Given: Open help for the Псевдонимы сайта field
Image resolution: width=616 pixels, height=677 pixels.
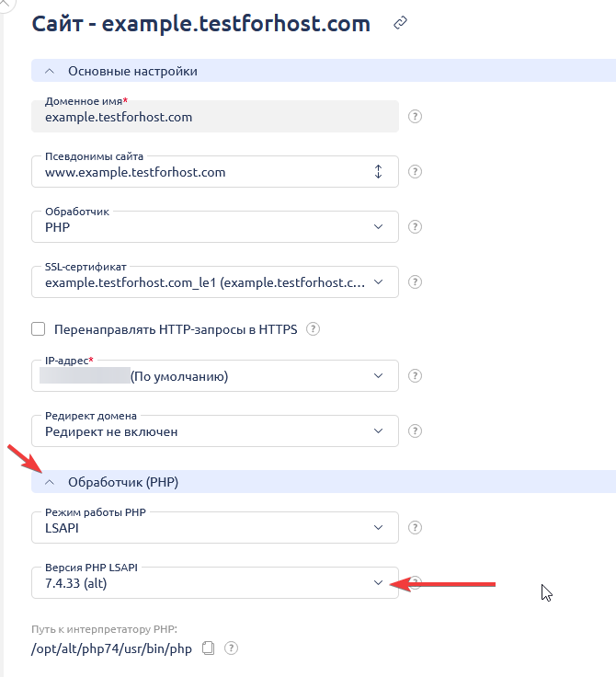Looking at the screenshot, I should point(416,172).
